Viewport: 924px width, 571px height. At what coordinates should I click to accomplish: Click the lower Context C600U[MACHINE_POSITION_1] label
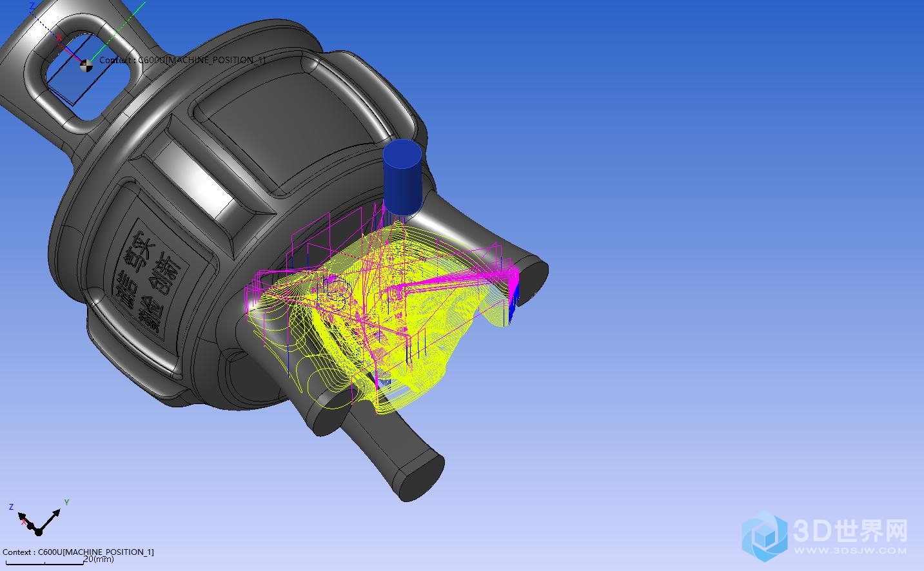78,552
